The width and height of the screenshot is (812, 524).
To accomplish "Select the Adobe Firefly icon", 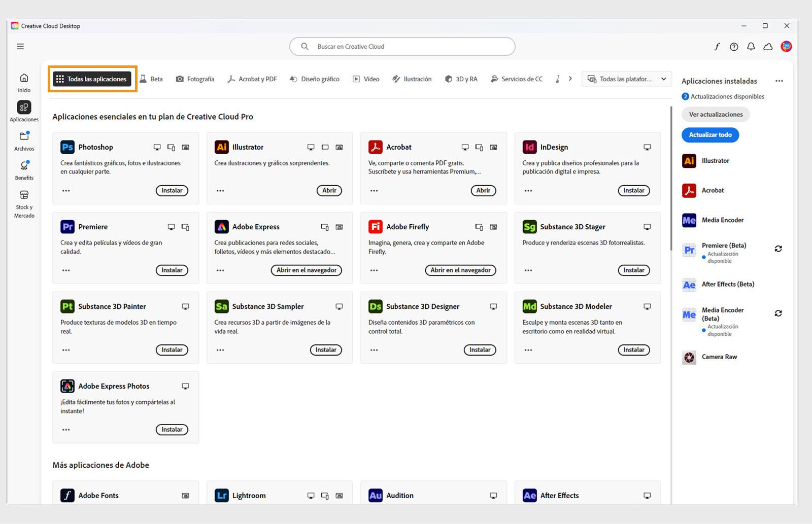I will (375, 226).
